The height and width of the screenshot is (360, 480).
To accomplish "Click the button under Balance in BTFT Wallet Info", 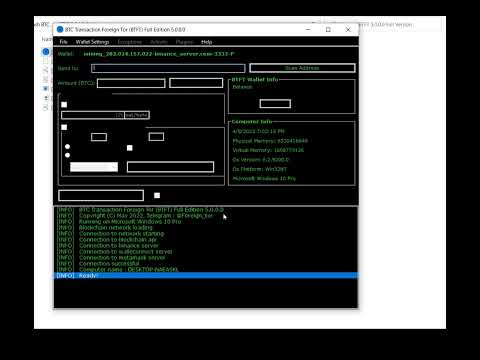I will [x=275, y=104].
